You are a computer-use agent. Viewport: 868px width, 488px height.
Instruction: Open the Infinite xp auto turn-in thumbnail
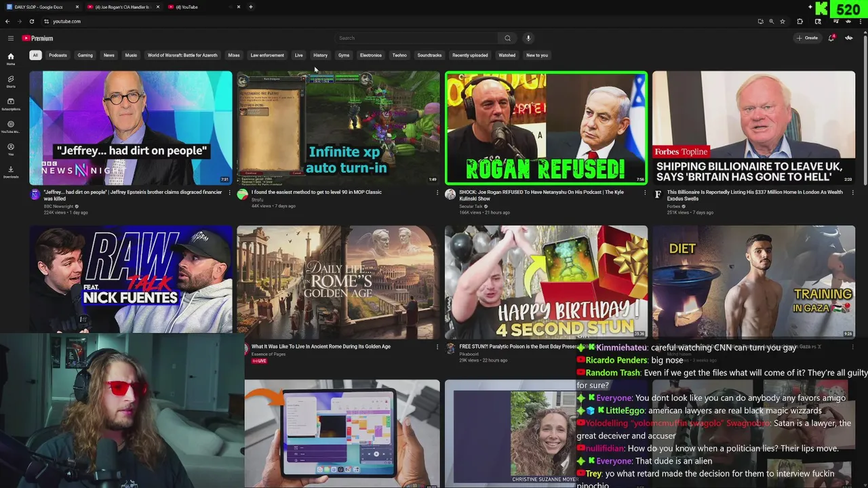tap(338, 127)
